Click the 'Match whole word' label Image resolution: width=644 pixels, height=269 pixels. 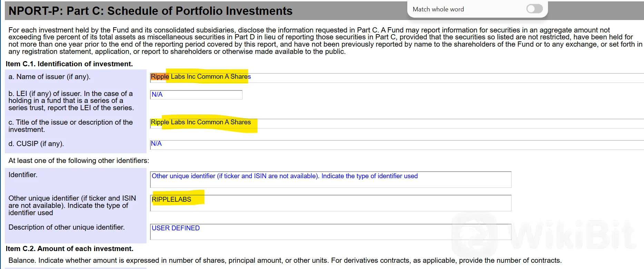(438, 9)
